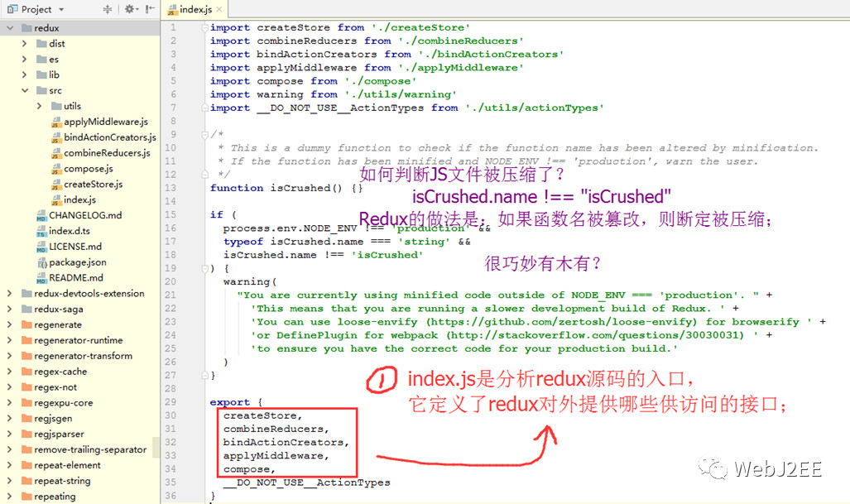
Task: Select the regjsparser folder
Action: tap(59, 434)
